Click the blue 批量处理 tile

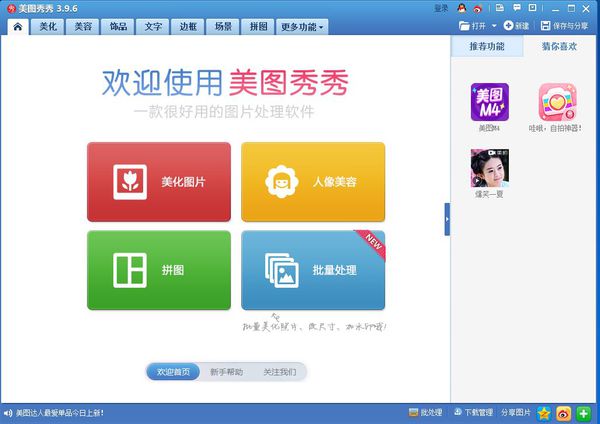[313, 270]
